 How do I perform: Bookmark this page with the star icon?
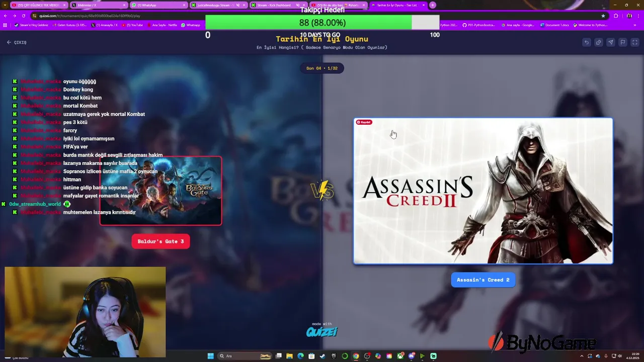coord(603,16)
